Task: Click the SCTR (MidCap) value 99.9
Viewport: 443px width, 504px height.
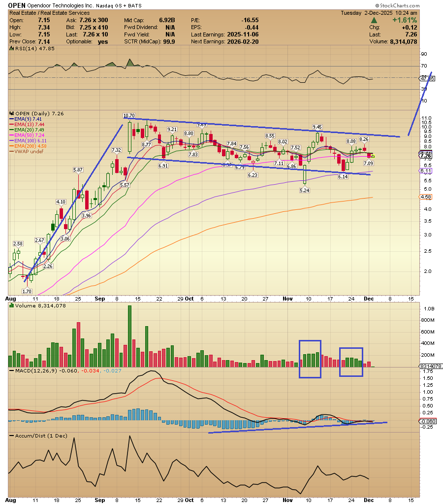Action: 169,42
